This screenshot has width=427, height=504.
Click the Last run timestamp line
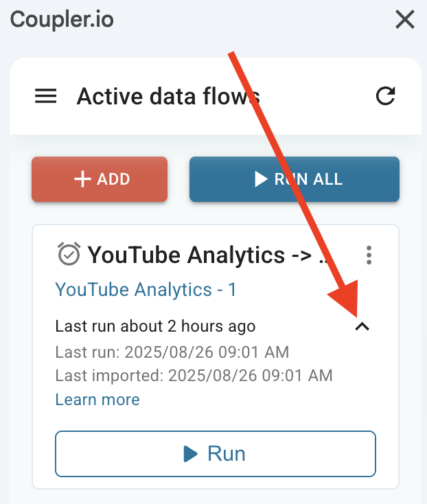172,352
